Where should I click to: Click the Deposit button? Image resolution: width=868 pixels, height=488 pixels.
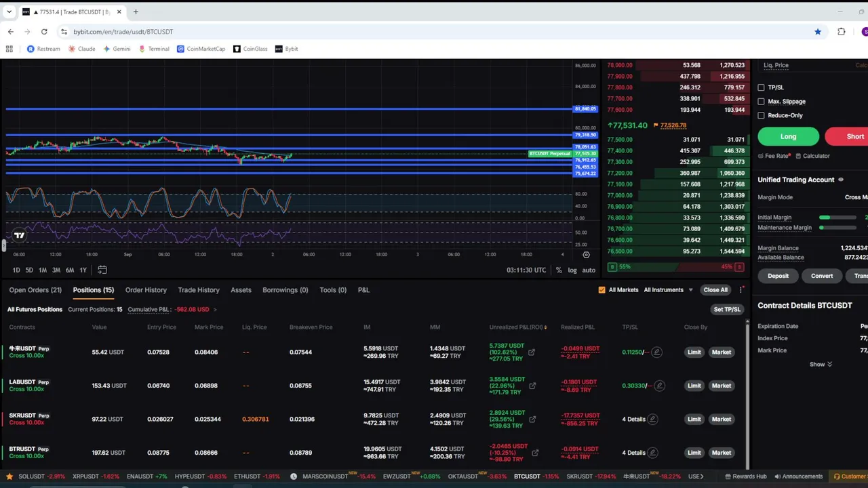(778, 276)
